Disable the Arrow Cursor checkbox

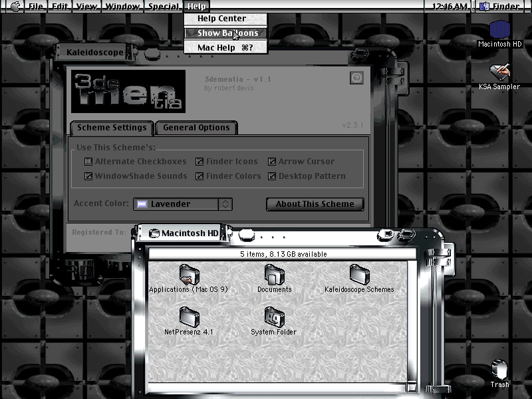[272, 162]
